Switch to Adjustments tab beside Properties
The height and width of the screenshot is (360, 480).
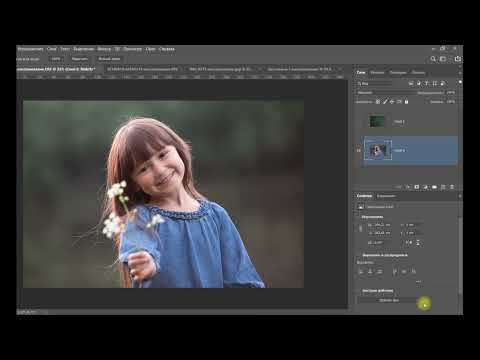[386, 196]
